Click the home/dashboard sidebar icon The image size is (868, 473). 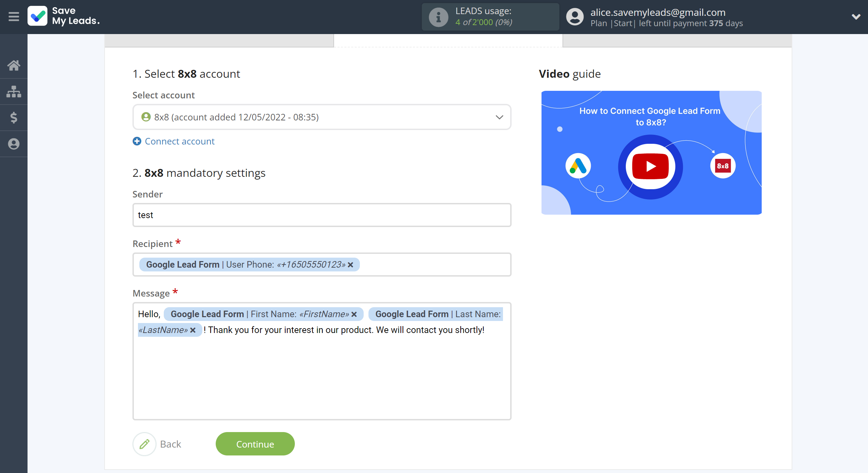click(14, 65)
